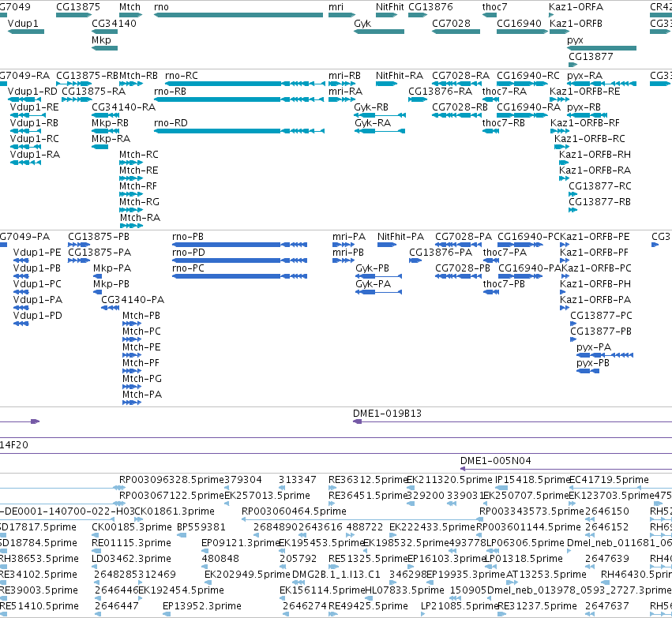672x618 pixels.
Task: Select the rno-RD transcript glyph
Action: pos(239,131)
